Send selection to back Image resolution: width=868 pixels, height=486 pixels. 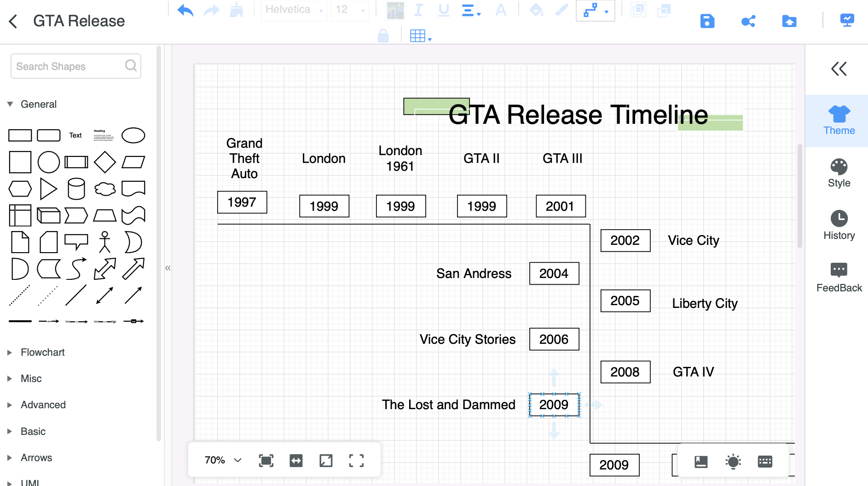click(664, 10)
